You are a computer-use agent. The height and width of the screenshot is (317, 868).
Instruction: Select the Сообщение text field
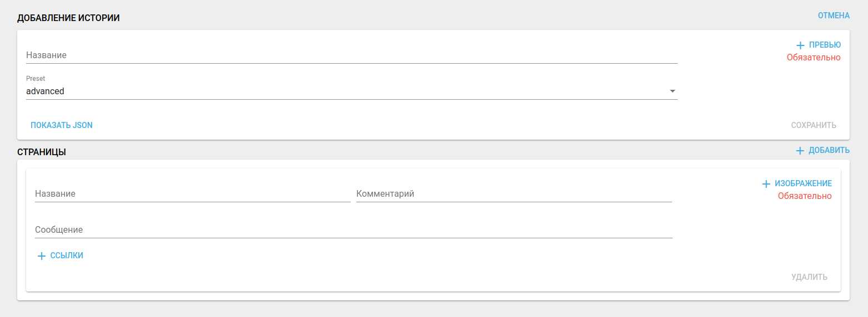pyautogui.click(x=353, y=230)
